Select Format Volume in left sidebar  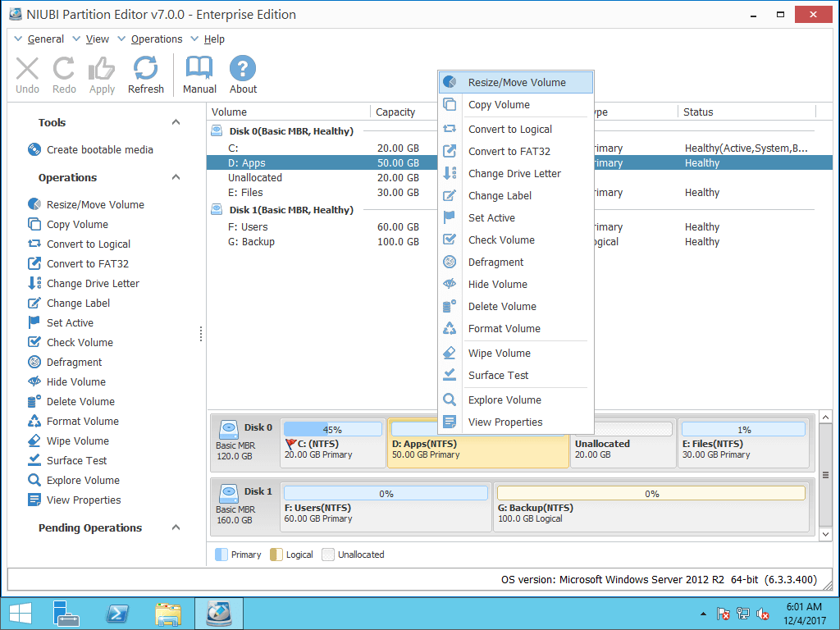coord(73,421)
